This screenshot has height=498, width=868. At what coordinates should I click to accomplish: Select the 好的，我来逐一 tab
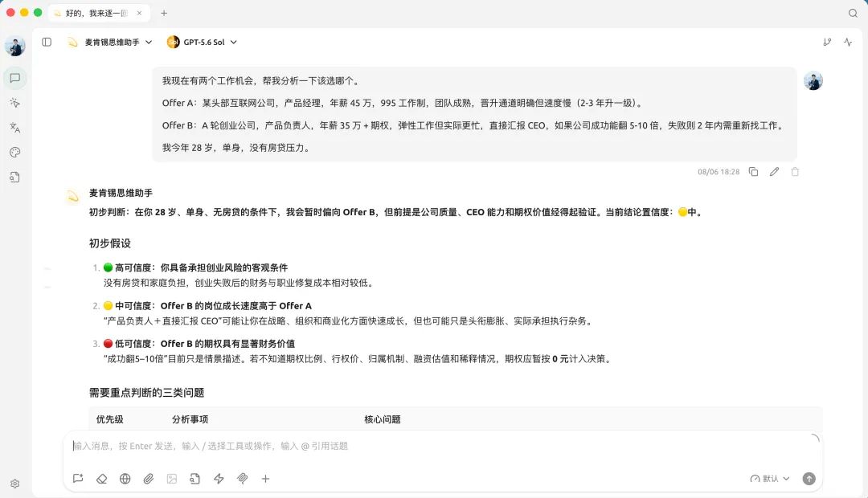coord(99,14)
